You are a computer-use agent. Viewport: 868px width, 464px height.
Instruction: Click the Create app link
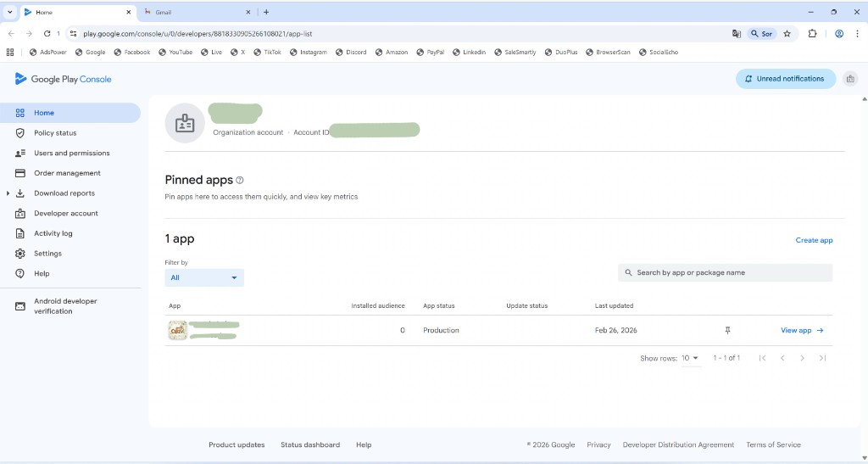[x=814, y=240]
